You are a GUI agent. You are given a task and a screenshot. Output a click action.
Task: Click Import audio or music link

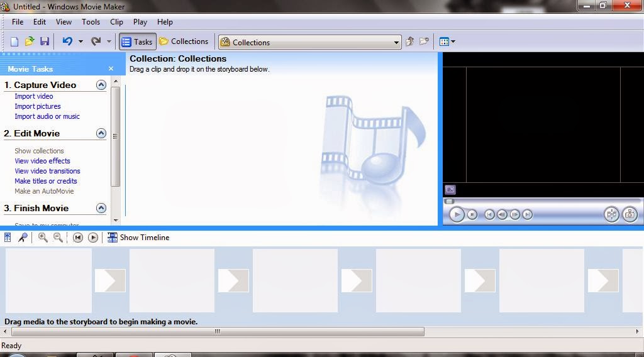[47, 116]
